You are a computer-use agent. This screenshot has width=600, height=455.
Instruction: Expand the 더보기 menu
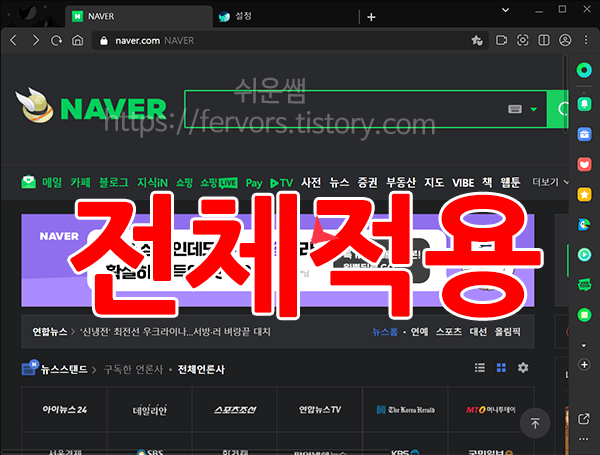click(550, 182)
